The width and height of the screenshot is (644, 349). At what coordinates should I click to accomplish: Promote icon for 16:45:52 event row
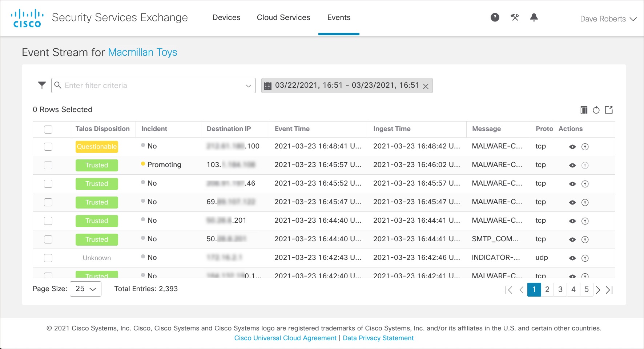585,184
